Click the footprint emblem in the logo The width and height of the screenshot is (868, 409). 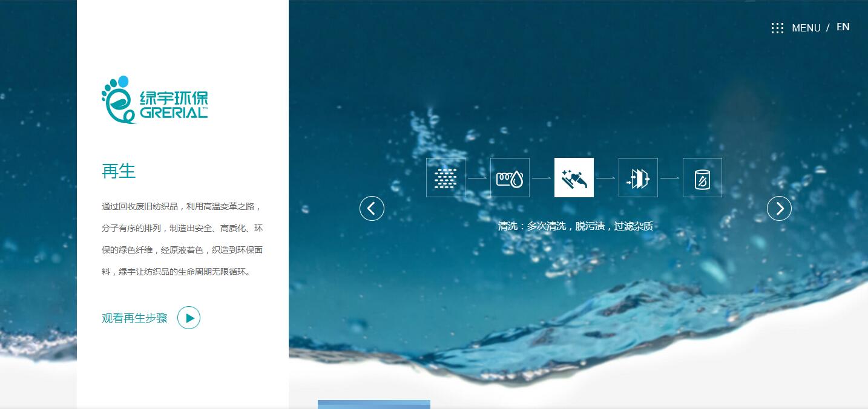[x=116, y=99]
